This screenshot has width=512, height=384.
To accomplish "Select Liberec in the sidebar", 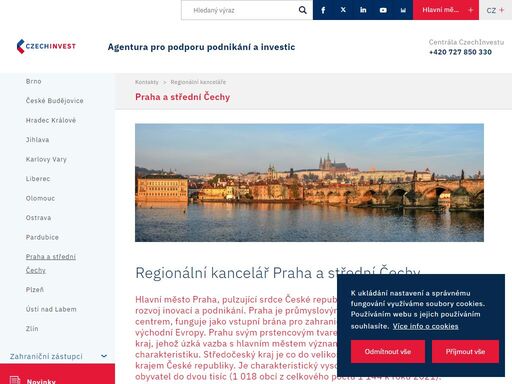I will [x=38, y=179].
